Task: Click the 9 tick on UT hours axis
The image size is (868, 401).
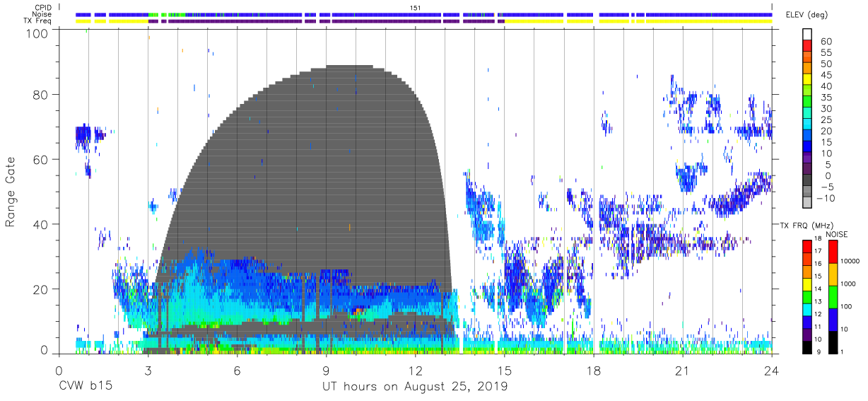Action: click(x=326, y=371)
